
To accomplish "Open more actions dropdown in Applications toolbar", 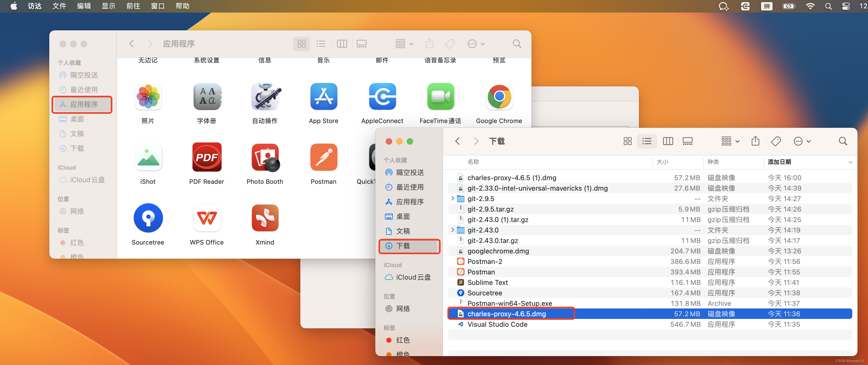I will click(476, 44).
